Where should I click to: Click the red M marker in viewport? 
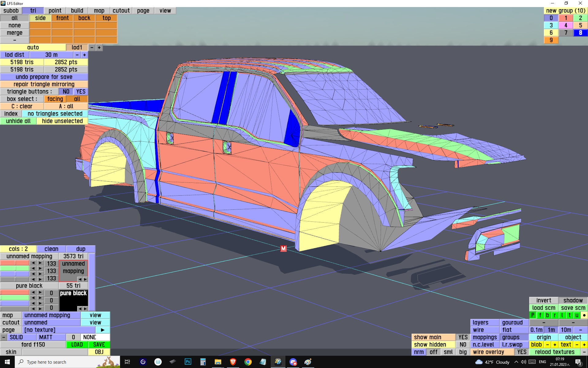[283, 249]
